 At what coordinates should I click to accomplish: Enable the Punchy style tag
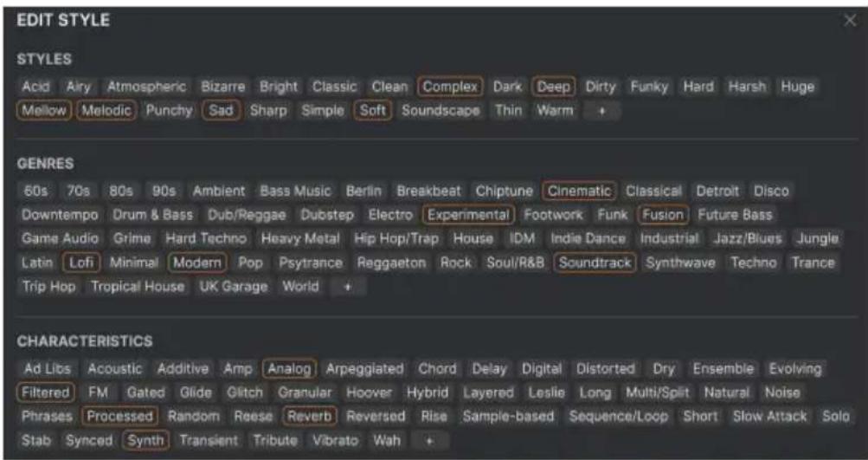click(169, 111)
